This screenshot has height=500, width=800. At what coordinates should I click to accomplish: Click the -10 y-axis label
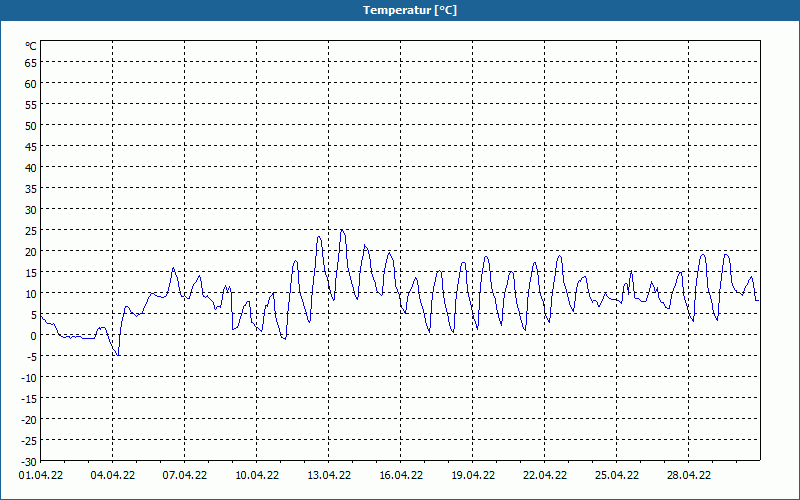pos(29,378)
